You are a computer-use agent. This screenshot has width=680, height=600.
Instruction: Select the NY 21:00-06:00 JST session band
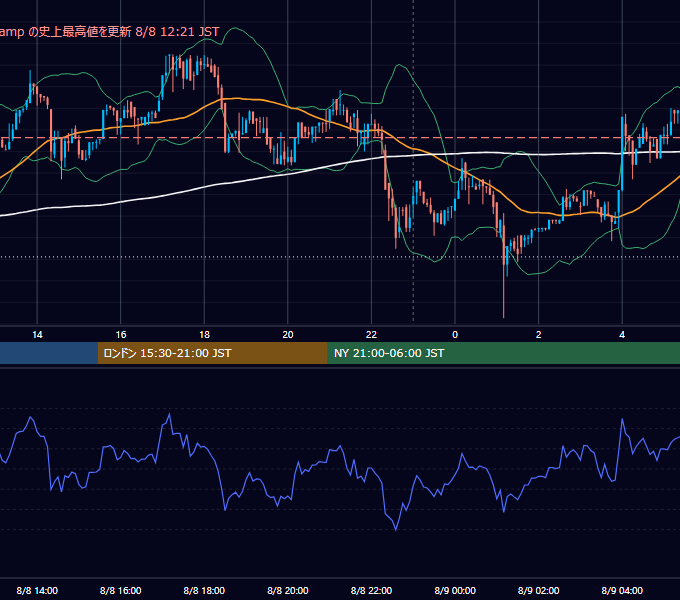(503, 353)
